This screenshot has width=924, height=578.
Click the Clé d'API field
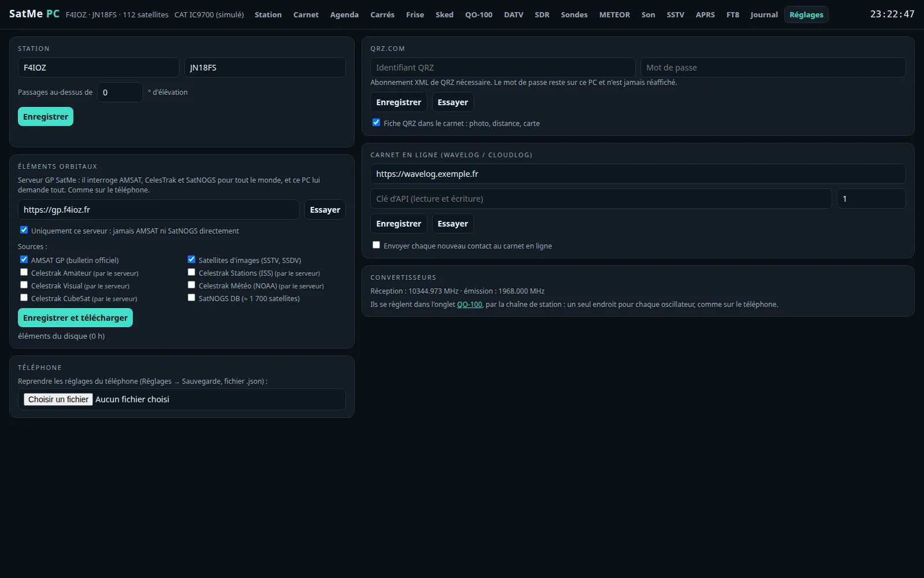(601, 199)
